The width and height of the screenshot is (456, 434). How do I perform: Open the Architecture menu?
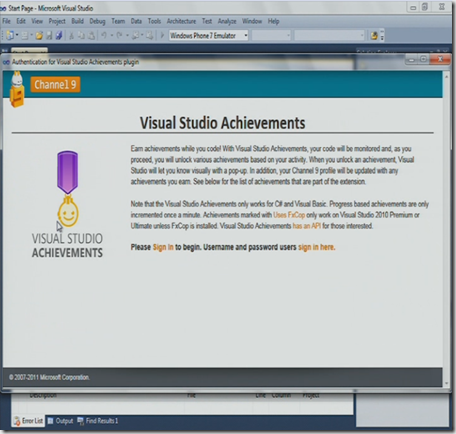181,21
